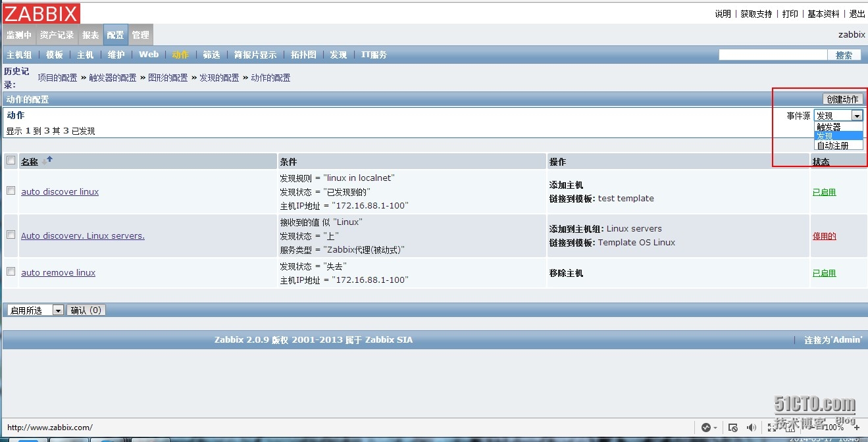Open 发现的配置 in history breadcrumb
This screenshot has height=442, width=868.
219,78
